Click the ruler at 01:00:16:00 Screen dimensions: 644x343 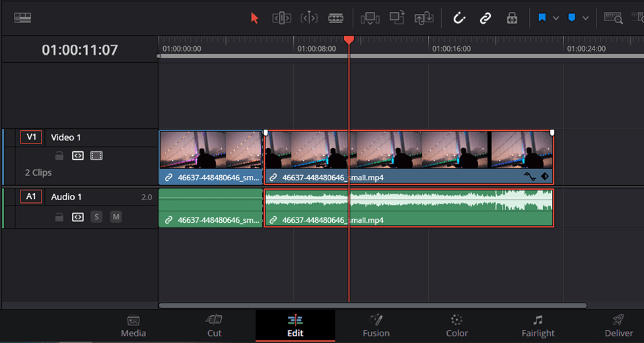pos(451,48)
